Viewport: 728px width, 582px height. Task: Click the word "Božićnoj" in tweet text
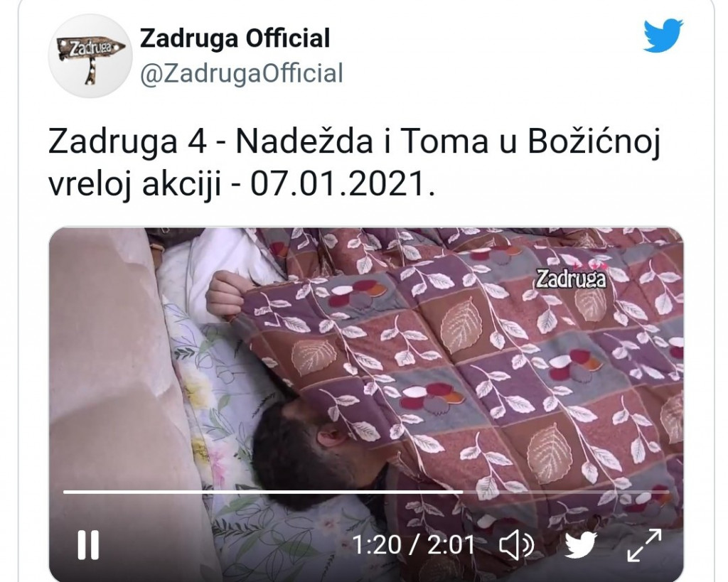point(594,142)
